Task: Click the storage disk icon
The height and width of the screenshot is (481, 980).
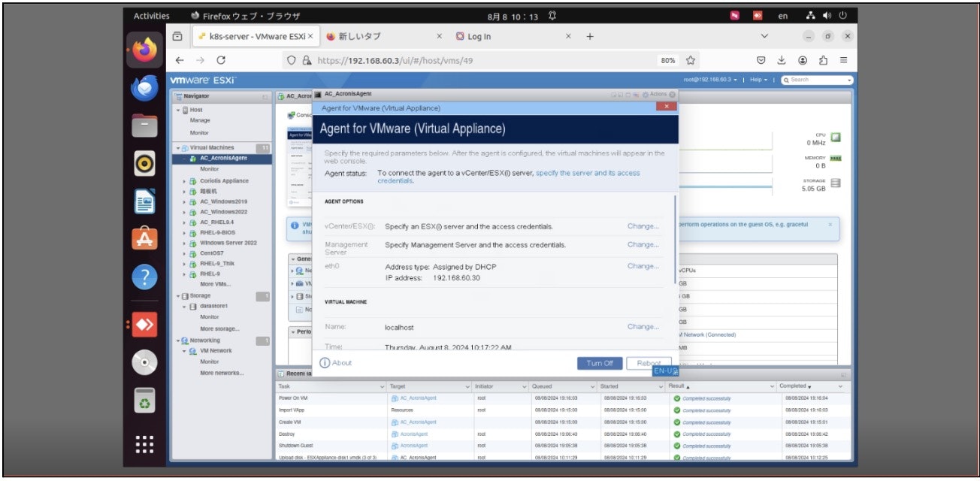Action: pyautogui.click(x=836, y=183)
